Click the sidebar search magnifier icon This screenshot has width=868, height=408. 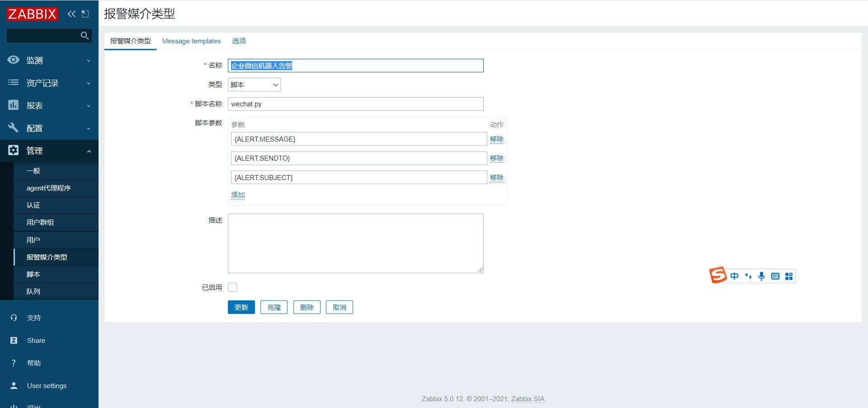pos(85,35)
